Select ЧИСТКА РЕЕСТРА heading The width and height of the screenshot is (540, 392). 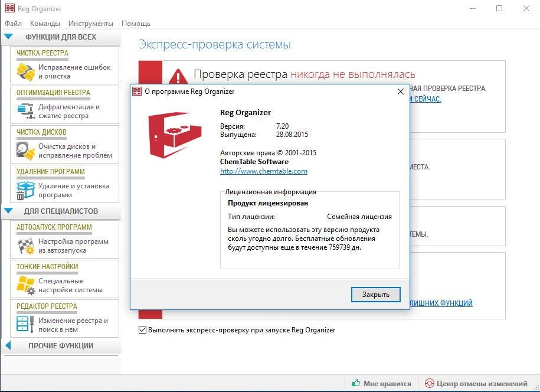pyautogui.click(x=42, y=53)
